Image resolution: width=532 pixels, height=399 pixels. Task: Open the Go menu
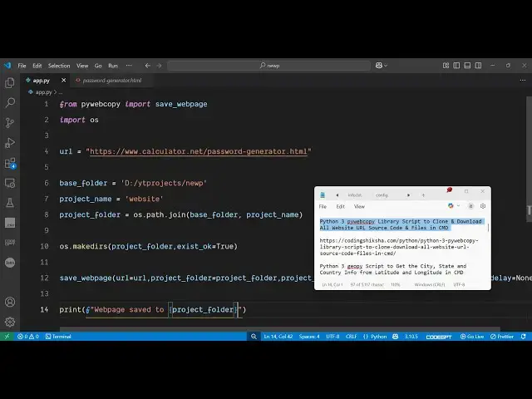[98, 66]
